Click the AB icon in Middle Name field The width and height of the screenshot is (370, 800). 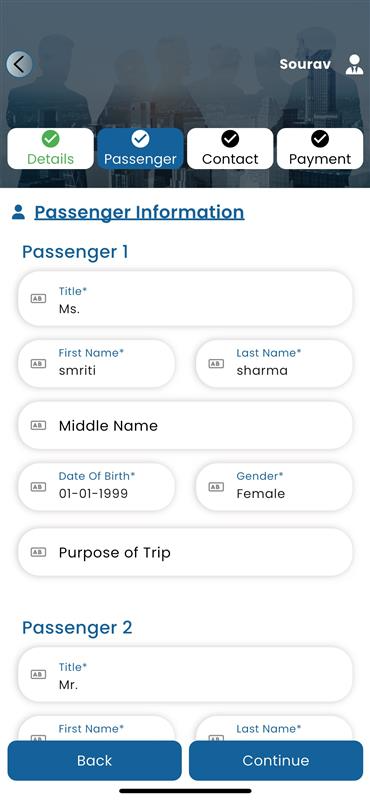(38, 426)
